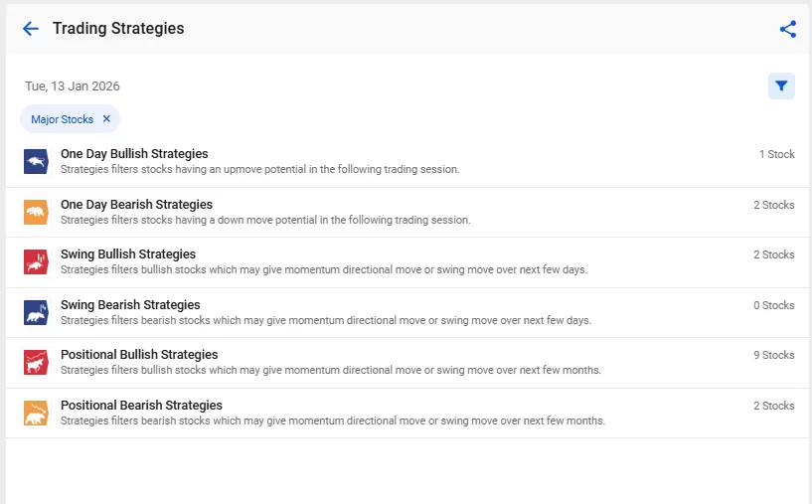The height and width of the screenshot is (504, 812).
Task: Click the Trading Strategies page title
Action: [x=118, y=29]
